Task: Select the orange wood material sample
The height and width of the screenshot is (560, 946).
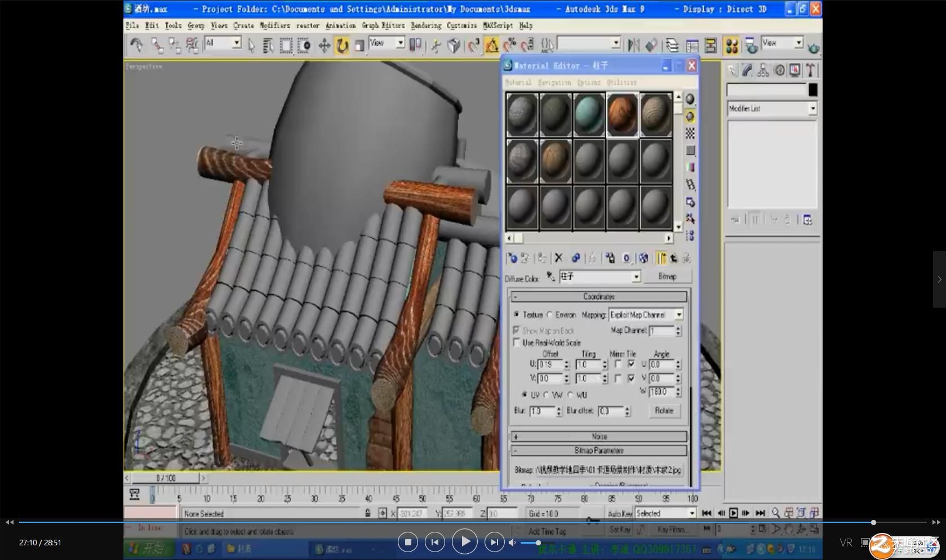Action: coord(622,115)
